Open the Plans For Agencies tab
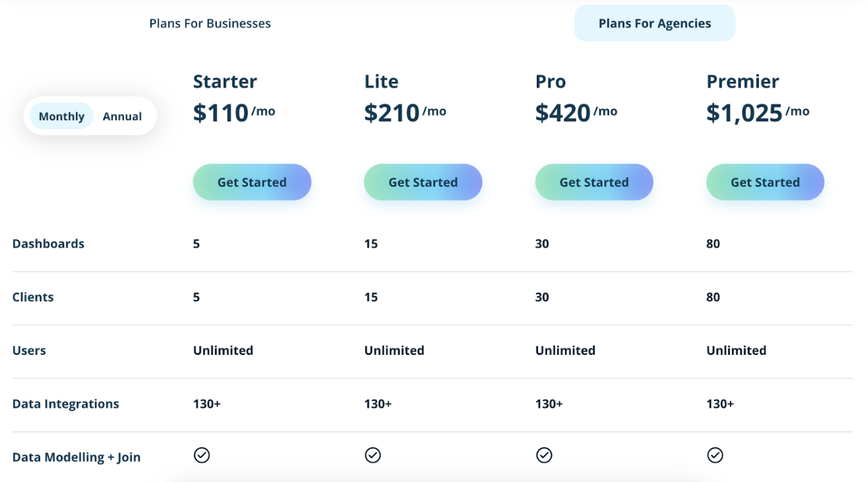The height and width of the screenshot is (482, 868). pyautogui.click(x=654, y=23)
